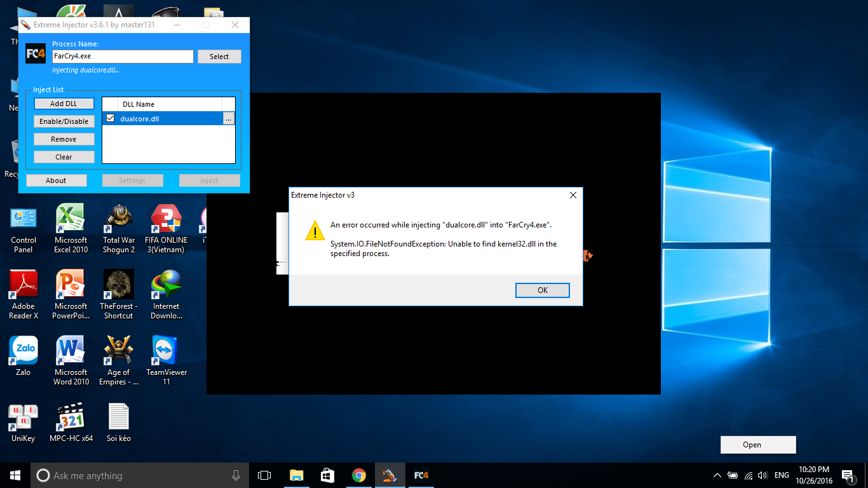Click the FC4 taskbar icon
Screen dimensions: 868x488
point(421,475)
